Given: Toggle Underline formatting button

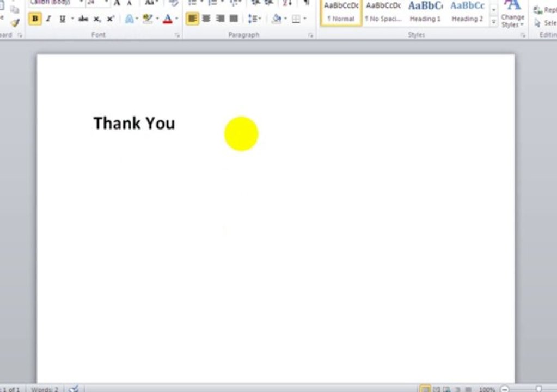Looking at the screenshot, I should [63, 19].
